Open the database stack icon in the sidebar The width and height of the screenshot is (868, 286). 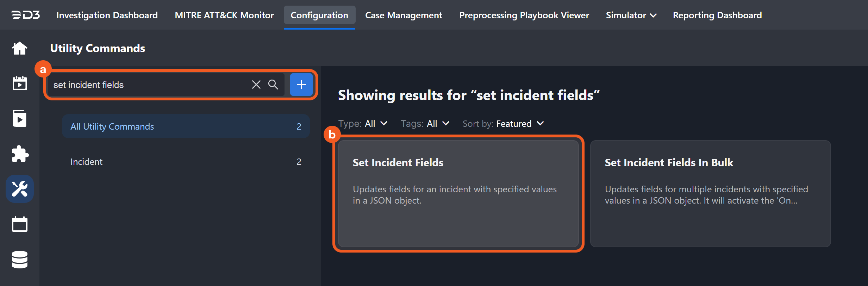point(20,260)
